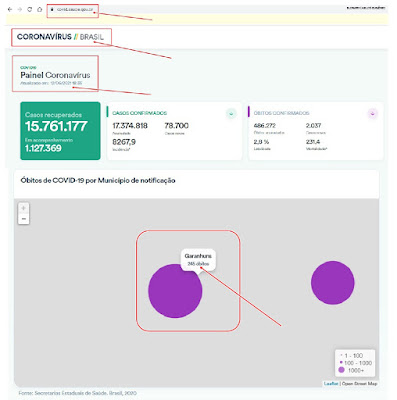
Task: Click the Garanhuns purple map circle
Action: point(175,291)
